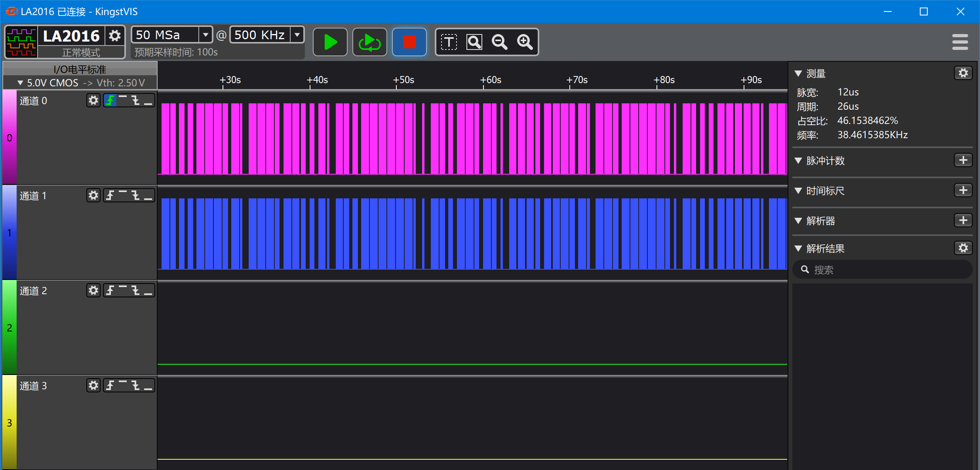Click the LA2016 device name button
980x470 pixels.
tap(71, 36)
